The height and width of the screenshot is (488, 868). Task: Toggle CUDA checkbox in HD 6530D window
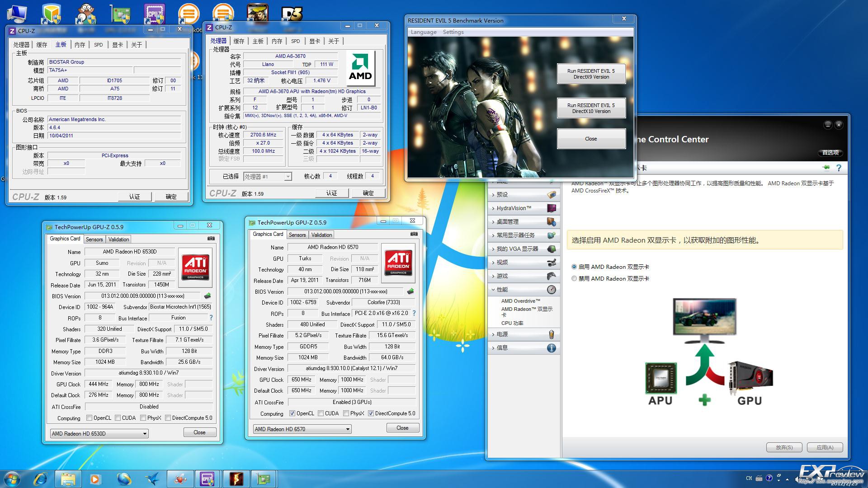pos(118,418)
